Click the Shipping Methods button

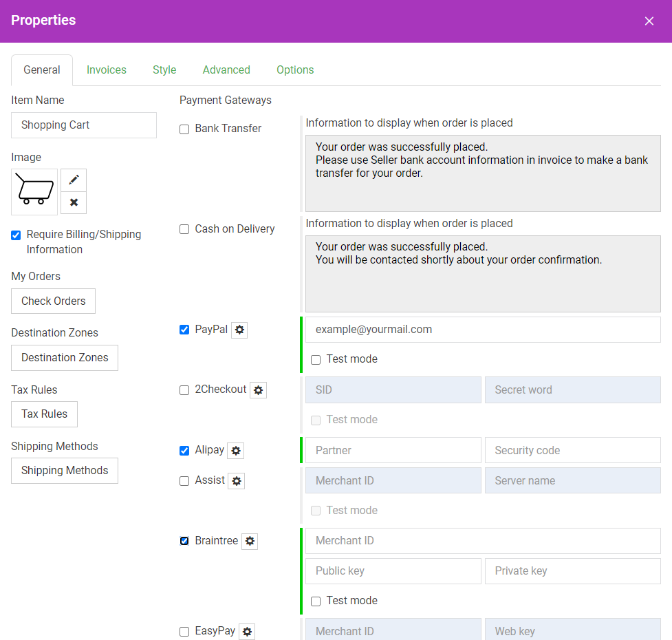pos(65,471)
